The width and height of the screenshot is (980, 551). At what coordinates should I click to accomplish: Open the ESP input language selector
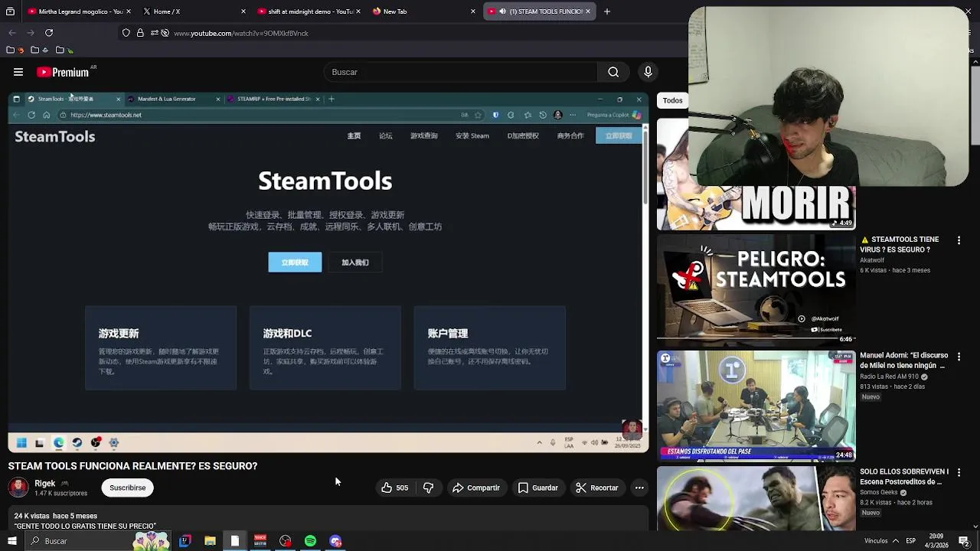[910, 541]
